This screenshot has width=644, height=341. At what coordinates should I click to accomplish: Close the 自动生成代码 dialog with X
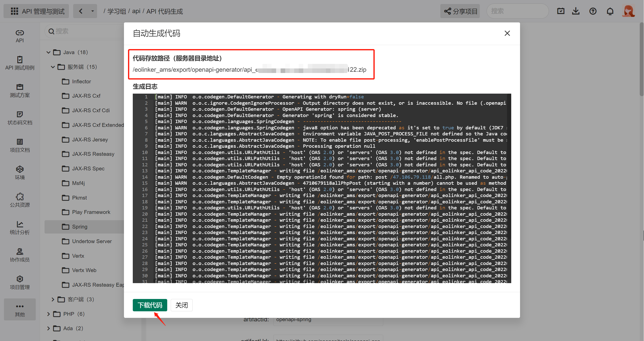pyautogui.click(x=507, y=33)
